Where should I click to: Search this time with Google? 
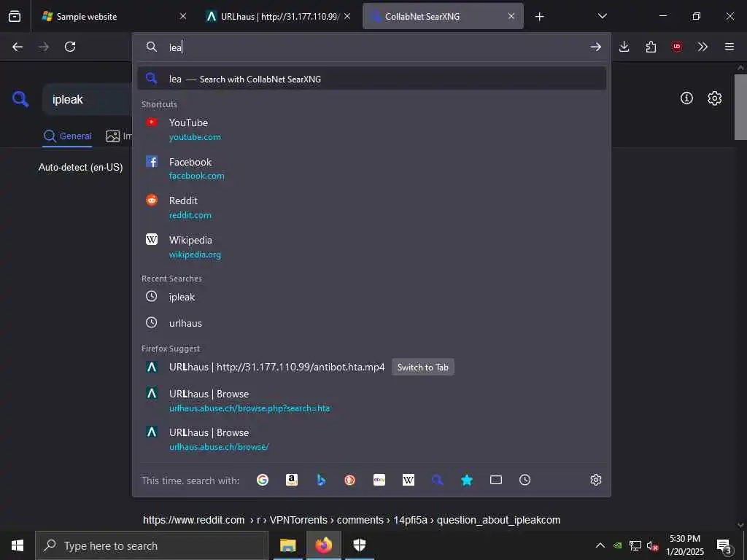pos(263,480)
